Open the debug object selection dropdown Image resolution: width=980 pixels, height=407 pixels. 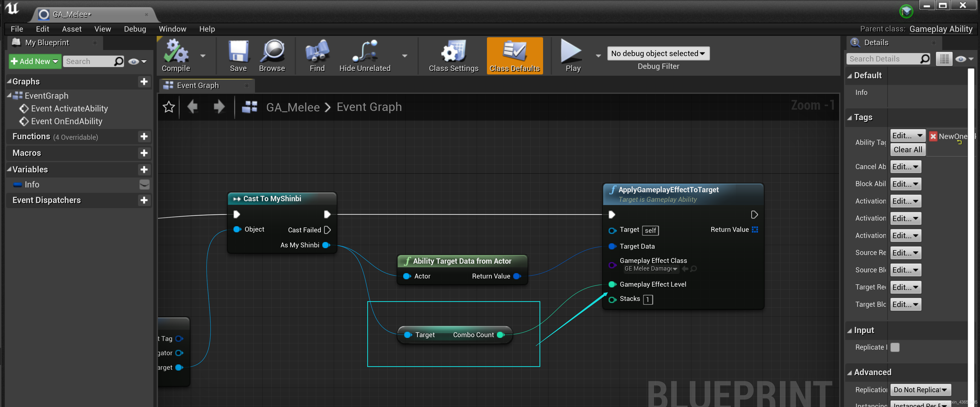(658, 54)
